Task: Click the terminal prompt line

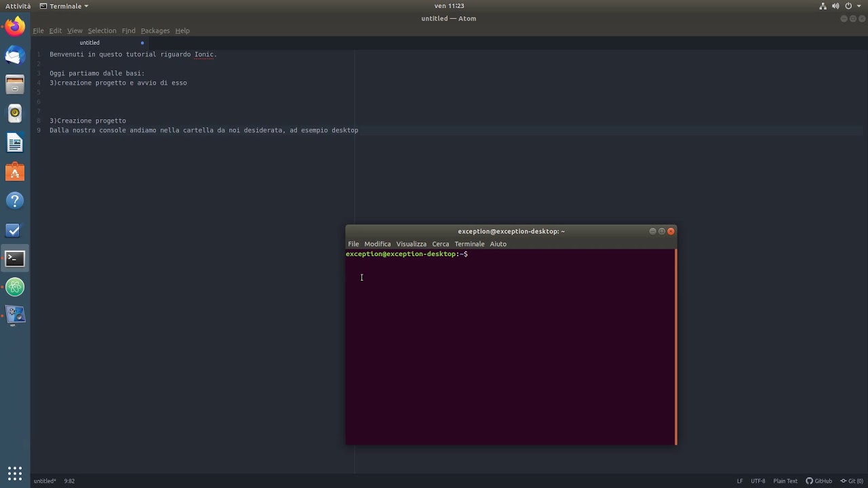Action: tap(407, 254)
